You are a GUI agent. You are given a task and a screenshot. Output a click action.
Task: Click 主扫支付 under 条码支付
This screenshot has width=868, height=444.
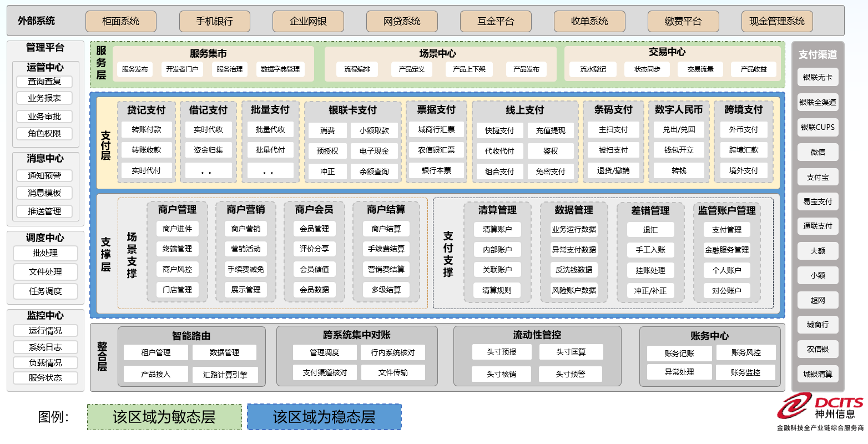tap(613, 130)
